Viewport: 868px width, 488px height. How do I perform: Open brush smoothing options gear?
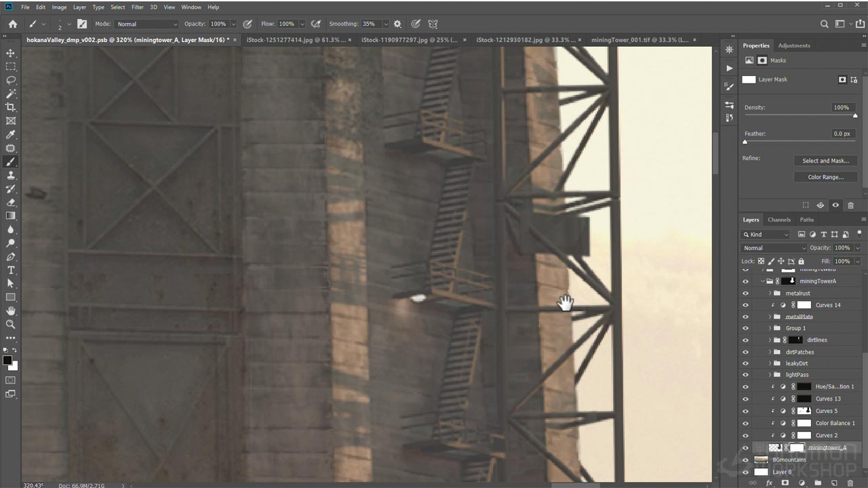coord(397,24)
